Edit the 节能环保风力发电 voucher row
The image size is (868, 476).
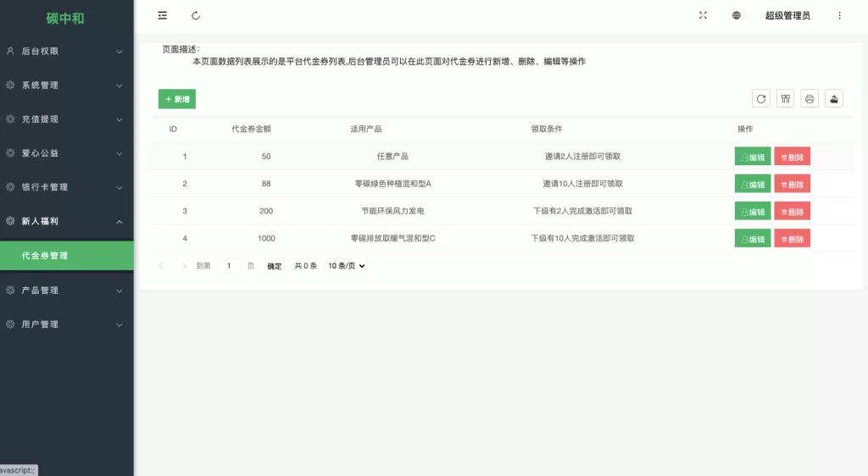click(753, 211)
